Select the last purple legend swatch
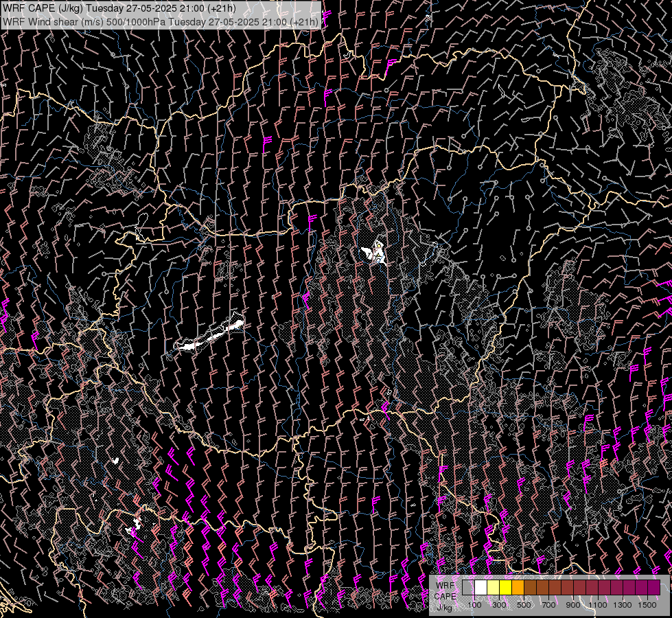Screen dimensions: 672x618 (x=654, y=588)
